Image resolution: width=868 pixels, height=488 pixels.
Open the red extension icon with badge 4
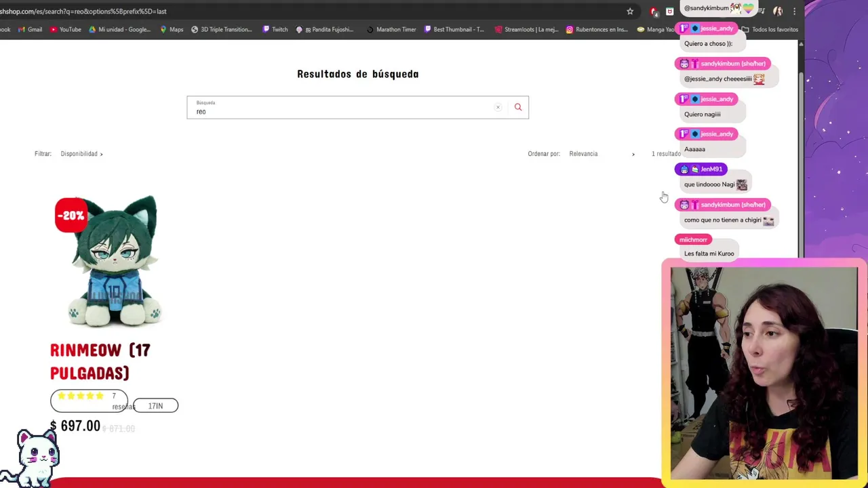pyautogui.click(x=654, y=11)
